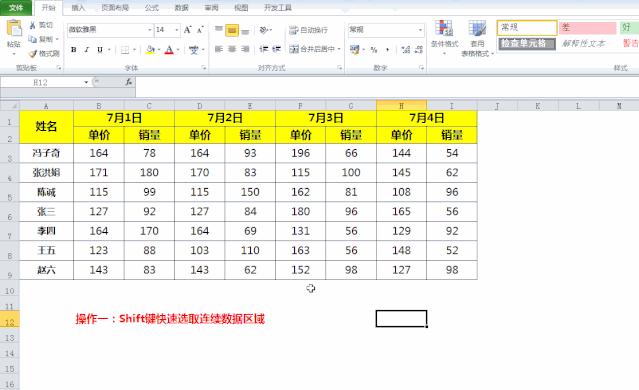The image size is (639, 390).
Task: Click Wrap Text (自动换行) button
Action: pos(308,30)
